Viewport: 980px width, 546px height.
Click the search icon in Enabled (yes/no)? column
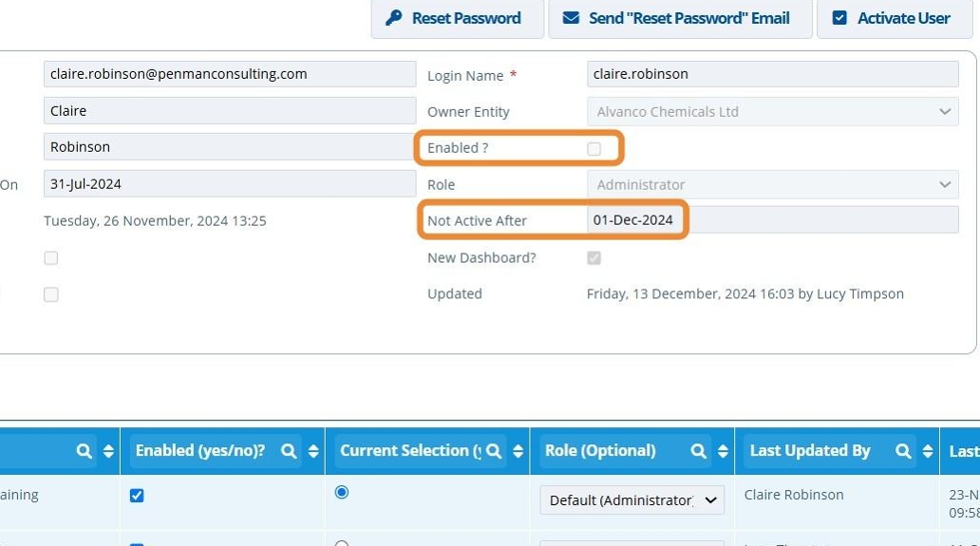(x=289, y=452)
